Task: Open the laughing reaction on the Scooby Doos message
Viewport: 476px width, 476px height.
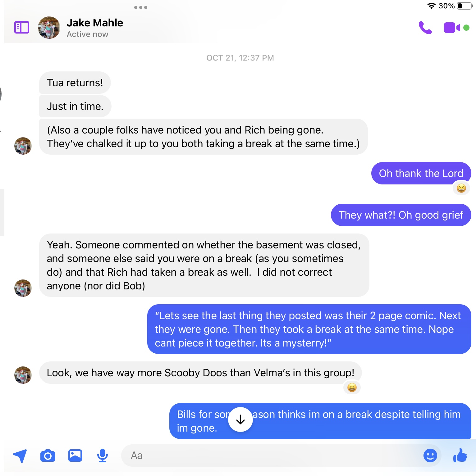Action: (352, 388)
